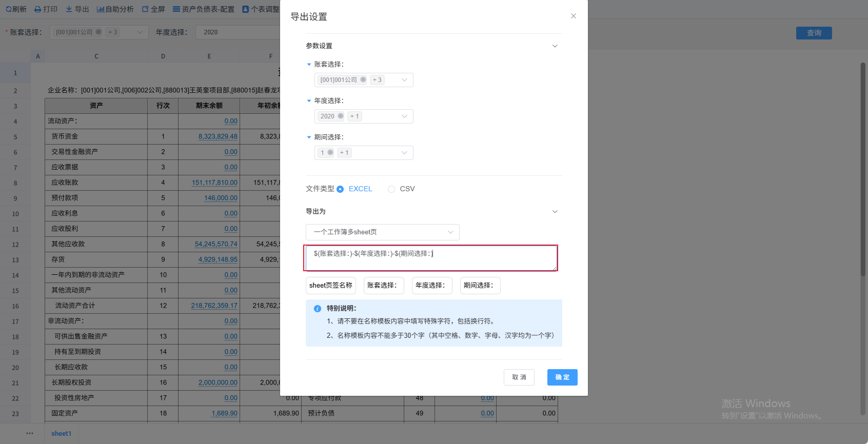The height and width of the screenshot is (444, 868).
Task: Remove the [001]001公司 tag in dialog
Action: [363, 80]
